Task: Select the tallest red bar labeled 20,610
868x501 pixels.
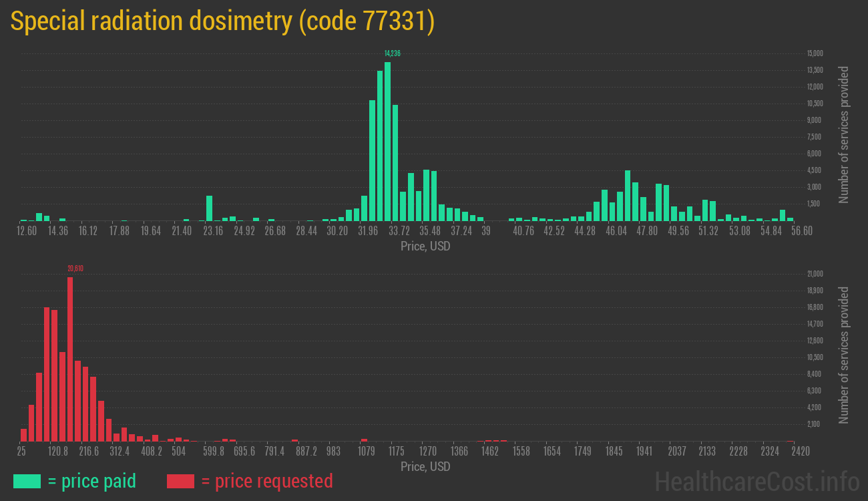Action: tap(70, 359)
